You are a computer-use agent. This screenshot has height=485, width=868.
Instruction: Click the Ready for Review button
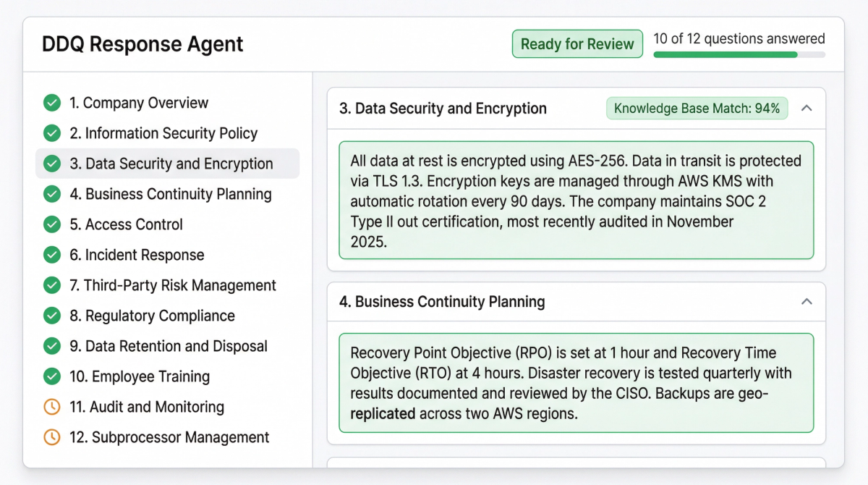pos(577,44)
